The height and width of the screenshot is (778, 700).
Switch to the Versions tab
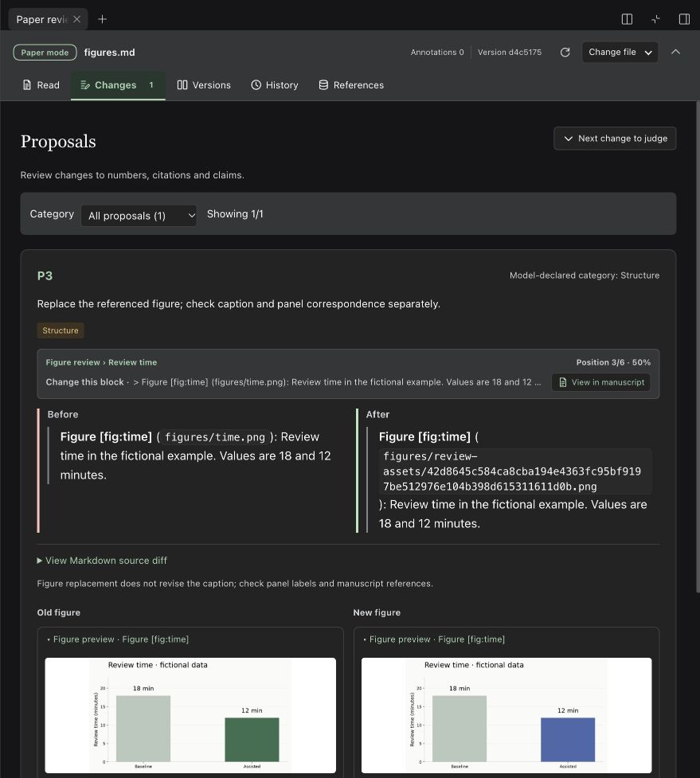(204, 85)
